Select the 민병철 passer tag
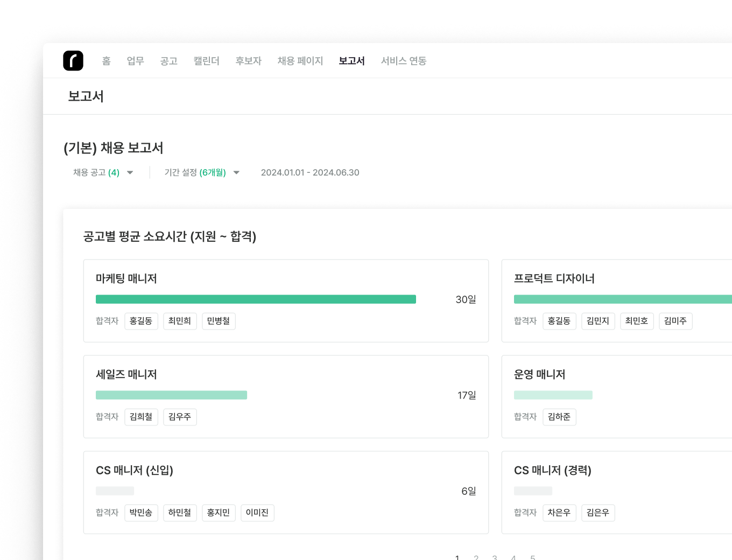The image size is (732, 560). pyautogui.click(x=219, y=321)
